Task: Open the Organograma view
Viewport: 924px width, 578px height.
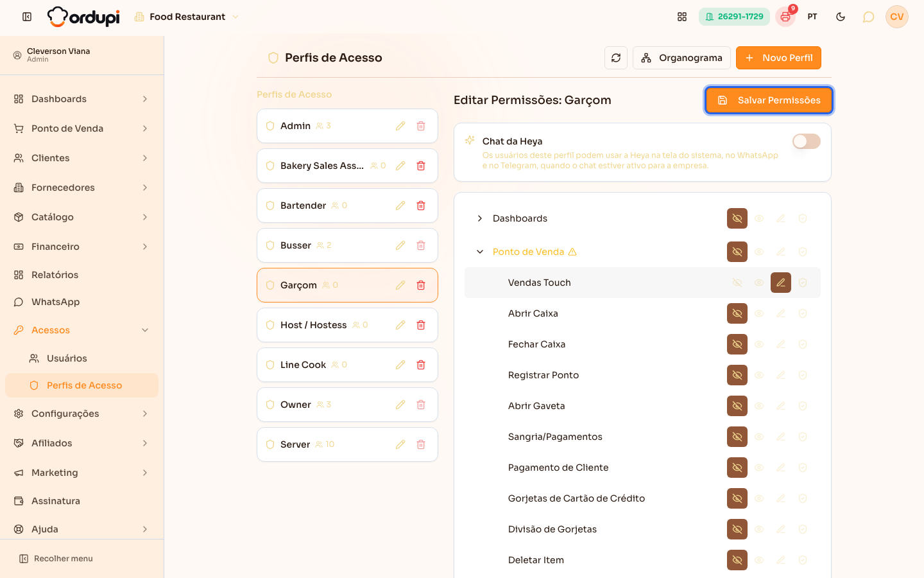Action: coord(681,58)
